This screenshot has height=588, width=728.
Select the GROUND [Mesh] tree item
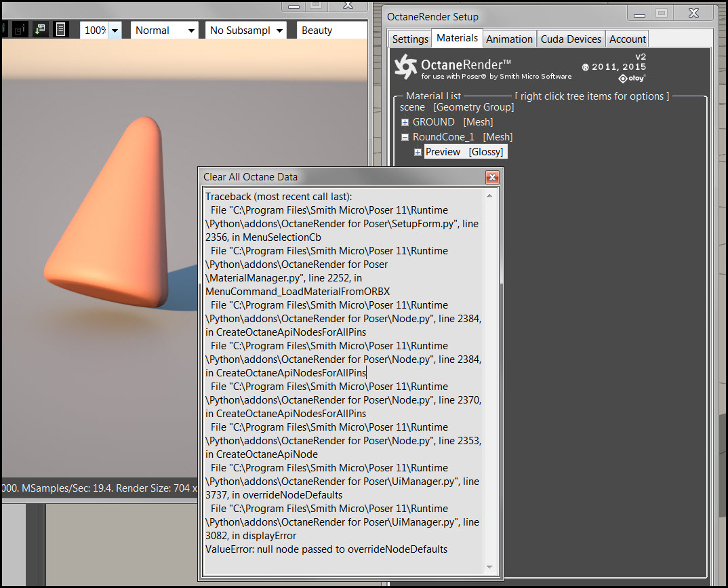(x=453, y=122)
